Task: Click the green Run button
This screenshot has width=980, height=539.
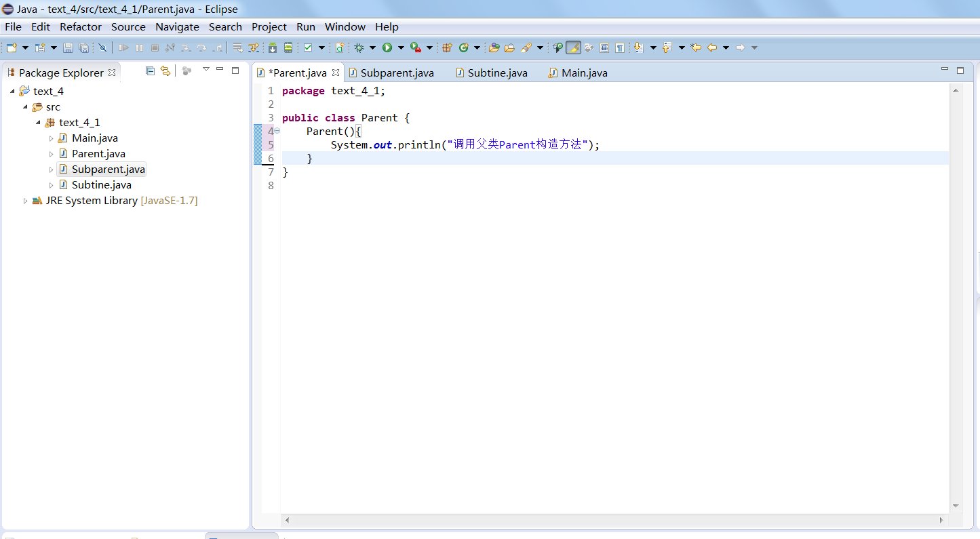Action: point(387,47)
